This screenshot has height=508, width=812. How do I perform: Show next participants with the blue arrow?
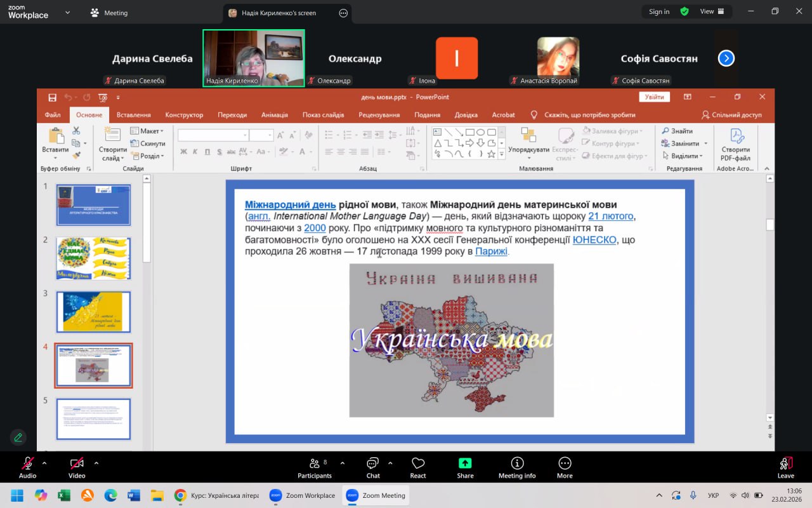click(726, 58)
